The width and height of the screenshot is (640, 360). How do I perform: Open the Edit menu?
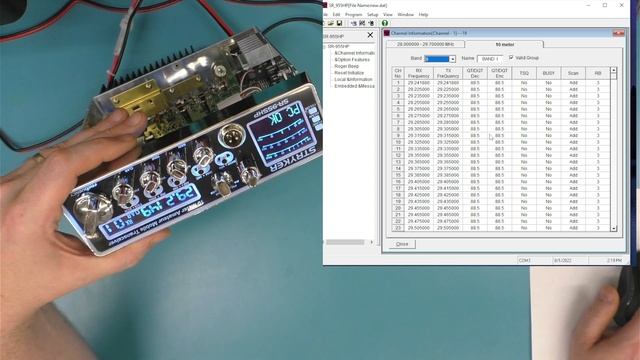pos(336,15)
